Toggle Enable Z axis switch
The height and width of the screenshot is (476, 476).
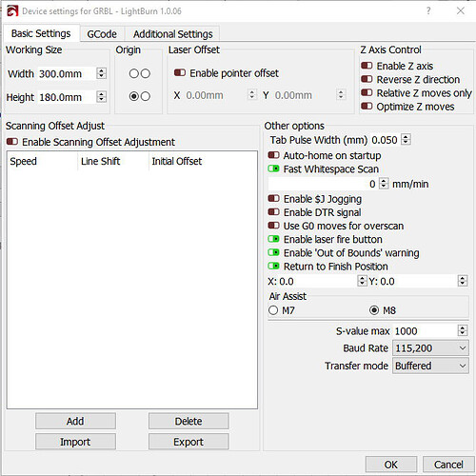[367, 66]
